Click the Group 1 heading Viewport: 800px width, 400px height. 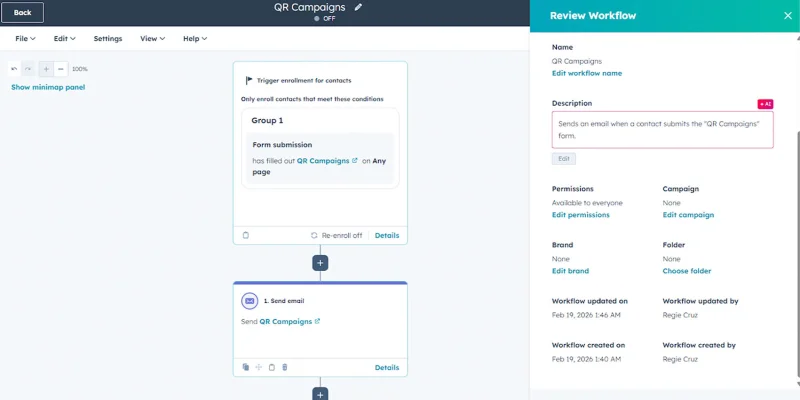point(267,120)
